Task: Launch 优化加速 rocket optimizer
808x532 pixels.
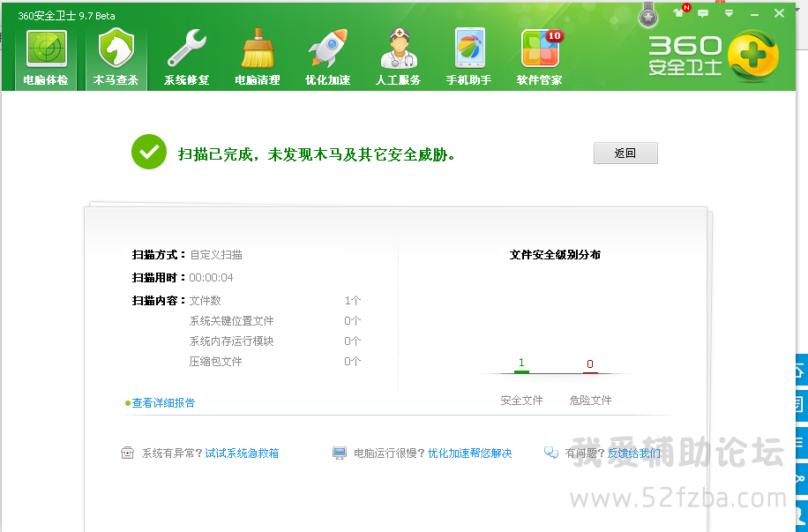Action: 328,58
